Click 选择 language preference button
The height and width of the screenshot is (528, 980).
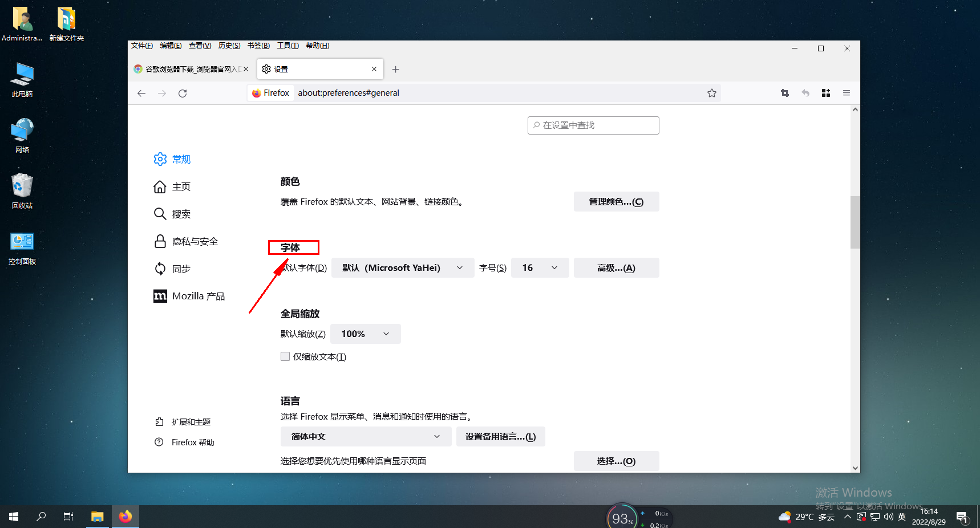616,461
